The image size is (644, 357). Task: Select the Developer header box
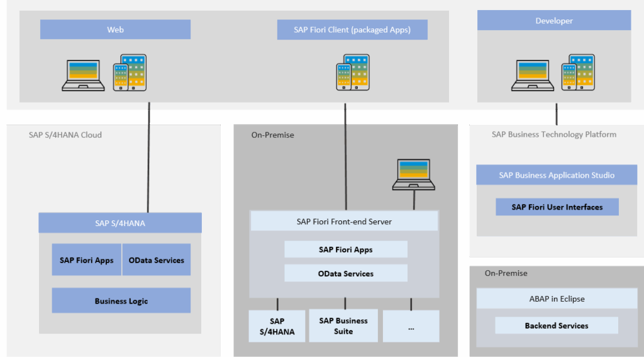tap(554, 21)
